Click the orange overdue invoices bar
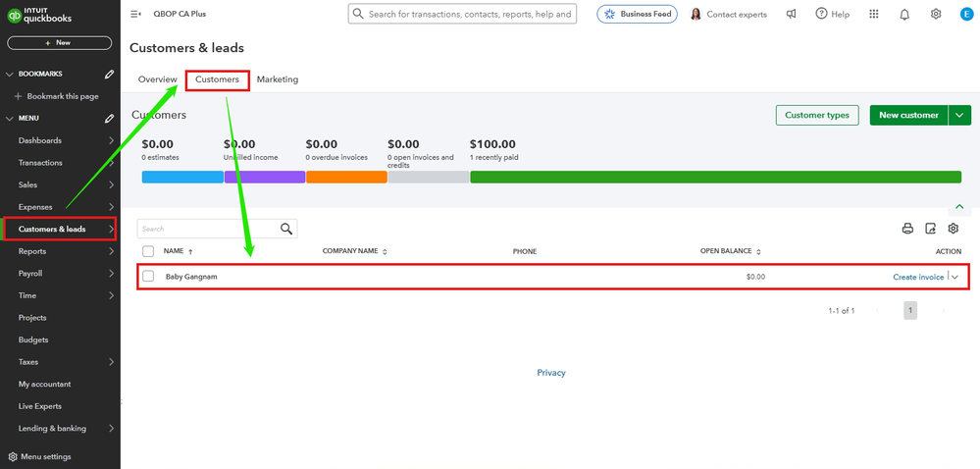 pos(346,177)
